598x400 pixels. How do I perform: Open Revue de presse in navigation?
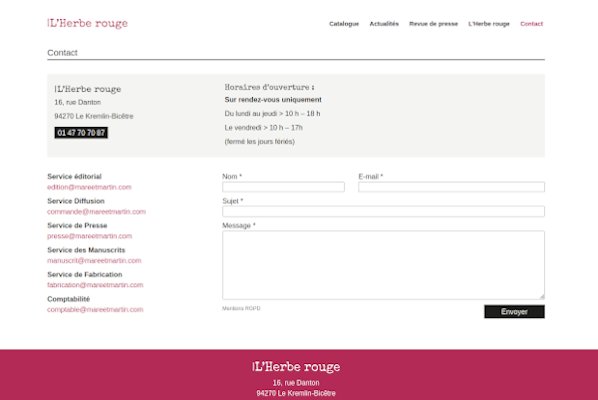(433, 24)
